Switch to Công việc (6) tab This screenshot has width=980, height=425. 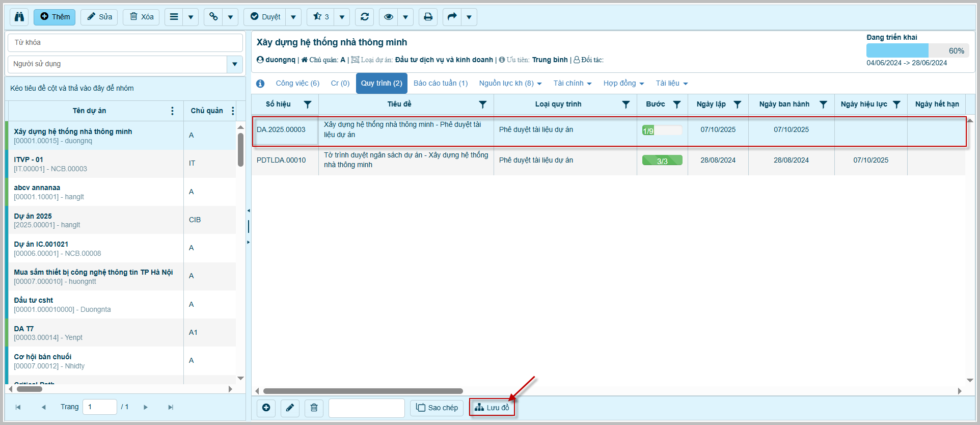[x=297, y=84]
